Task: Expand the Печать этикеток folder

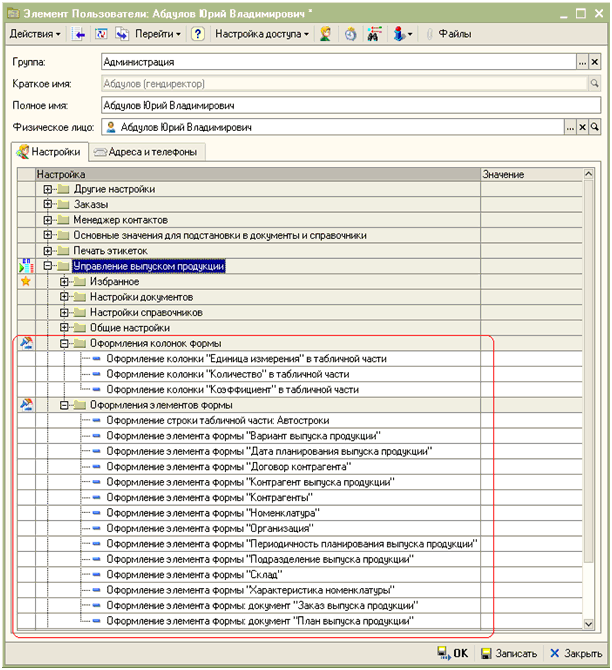Action: (x=48, y=251)
